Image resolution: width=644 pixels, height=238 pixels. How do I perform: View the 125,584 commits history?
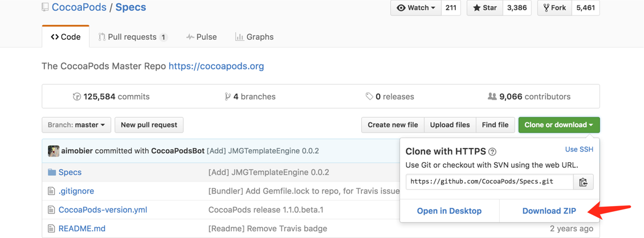click(111, 97)
